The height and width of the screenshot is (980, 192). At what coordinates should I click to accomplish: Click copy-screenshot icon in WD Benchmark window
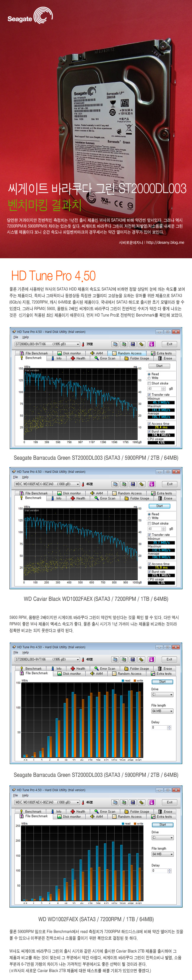(123, 484)
